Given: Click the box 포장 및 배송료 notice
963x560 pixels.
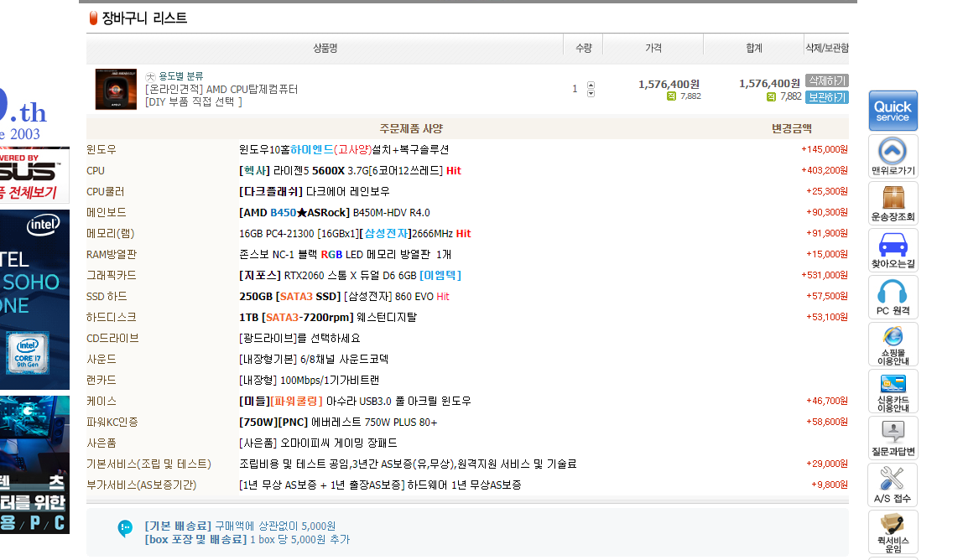Looking at the screenshot, I should coord(247,540).
